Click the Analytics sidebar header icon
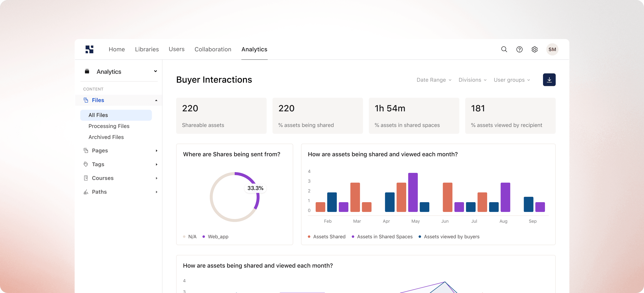The width and height of the screenshot is (644, 293). (87, 71)
